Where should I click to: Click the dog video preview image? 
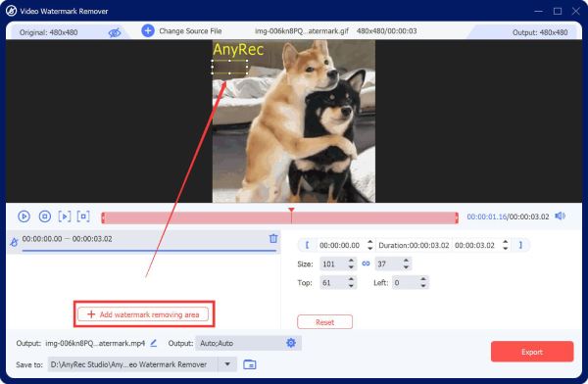click(294, 121)
